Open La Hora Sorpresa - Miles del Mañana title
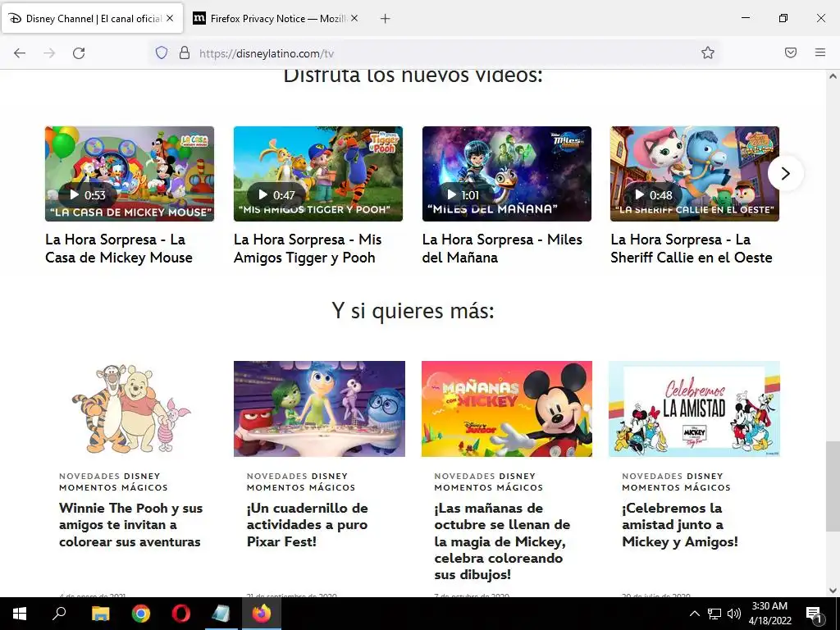This screenshot has height=630, width=840. tap(502, 249)
